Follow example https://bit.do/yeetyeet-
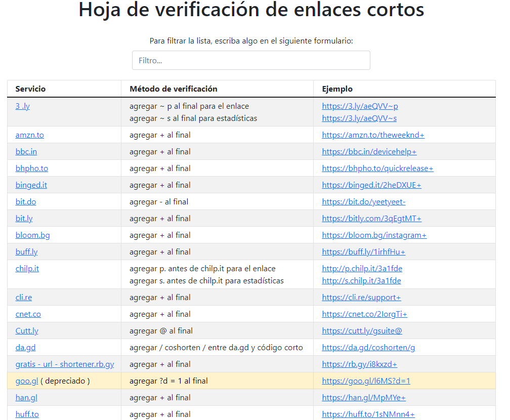 [364, 202]
